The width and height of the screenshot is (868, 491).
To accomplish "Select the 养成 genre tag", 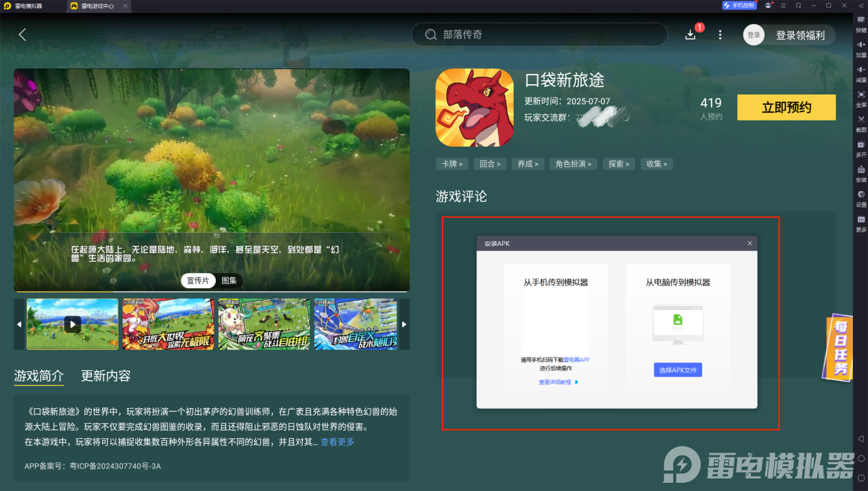I will tap(528, 164).
